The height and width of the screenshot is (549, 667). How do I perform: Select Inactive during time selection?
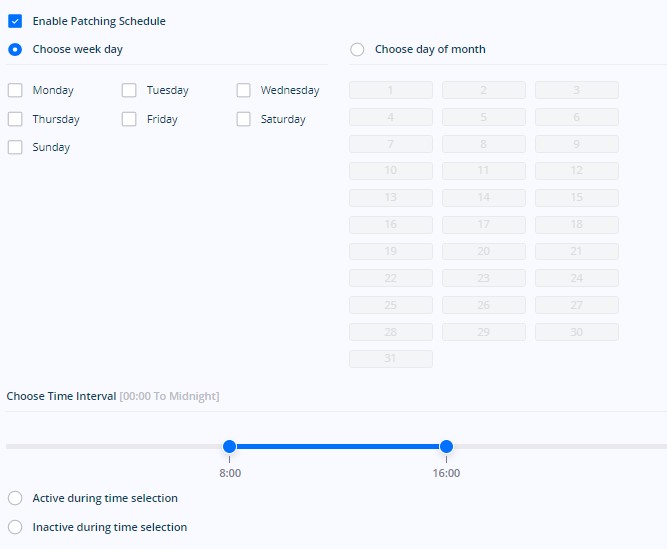click(15, 527)
